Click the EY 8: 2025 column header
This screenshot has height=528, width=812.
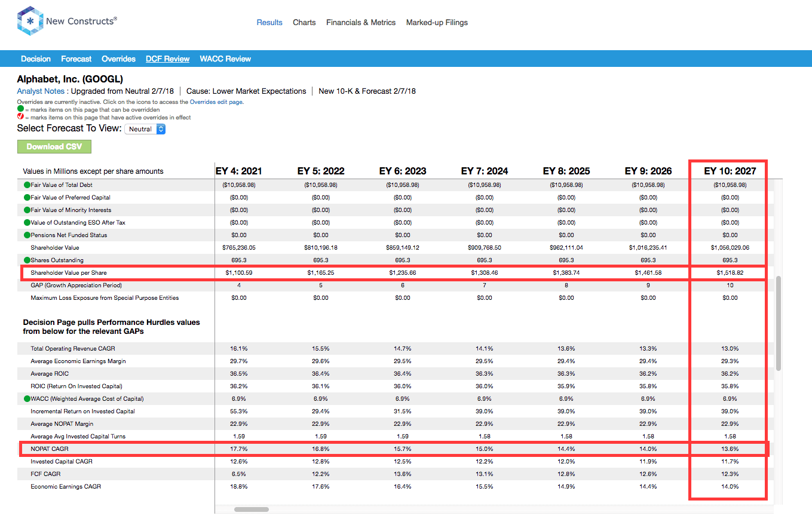coord(566,171)
